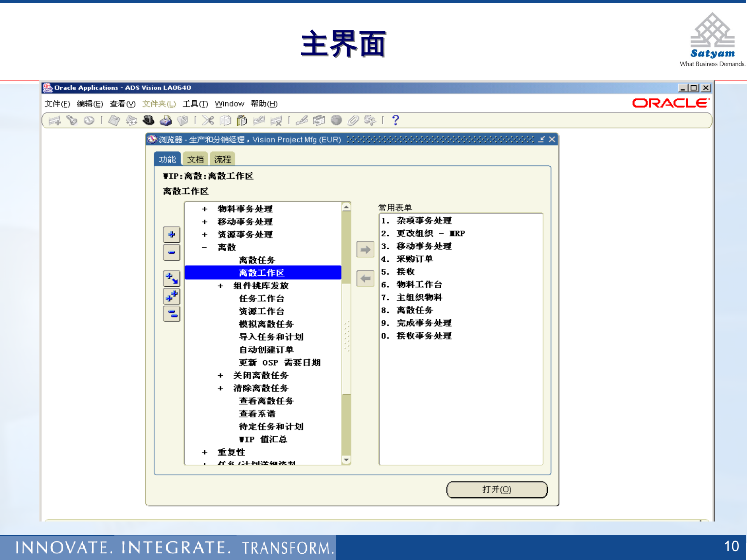Expand the 组件挑库发放 branch
Image resolution: width=747 pixels, height=560 pixels.
[220, 285]
